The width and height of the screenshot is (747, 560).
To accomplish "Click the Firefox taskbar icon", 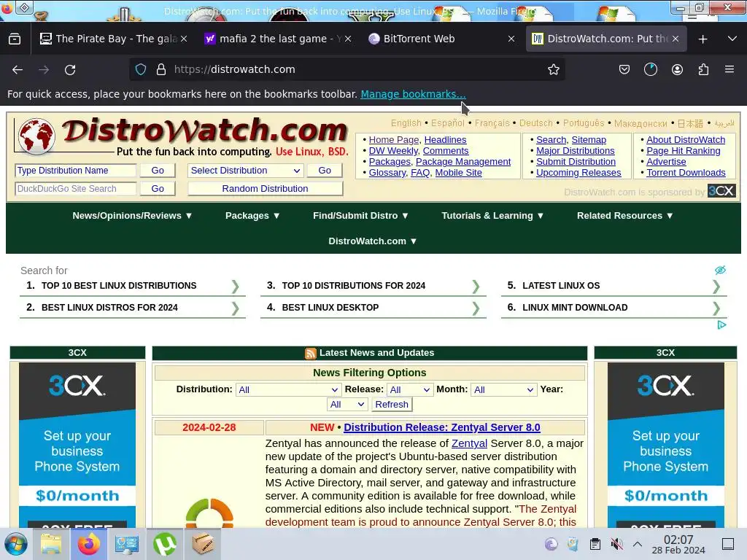I will 89,544.
